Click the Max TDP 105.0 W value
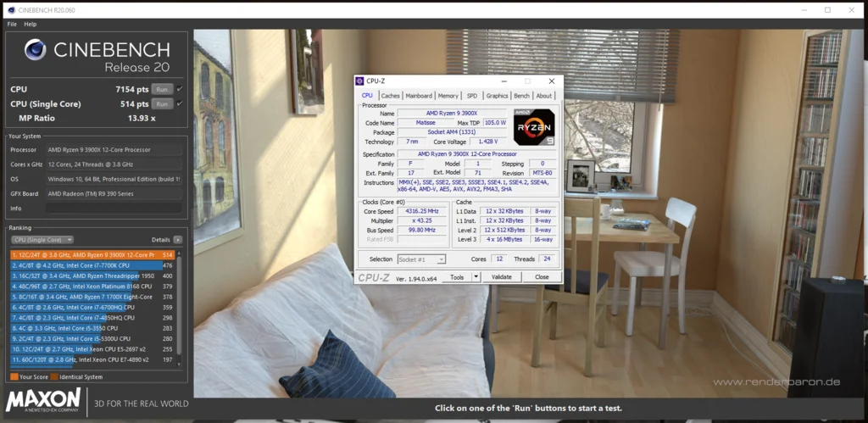 pyautogui.click(x=495, y=122)
